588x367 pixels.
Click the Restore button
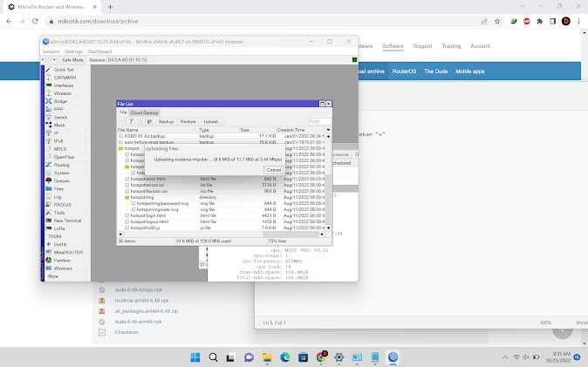coord(188,121)
